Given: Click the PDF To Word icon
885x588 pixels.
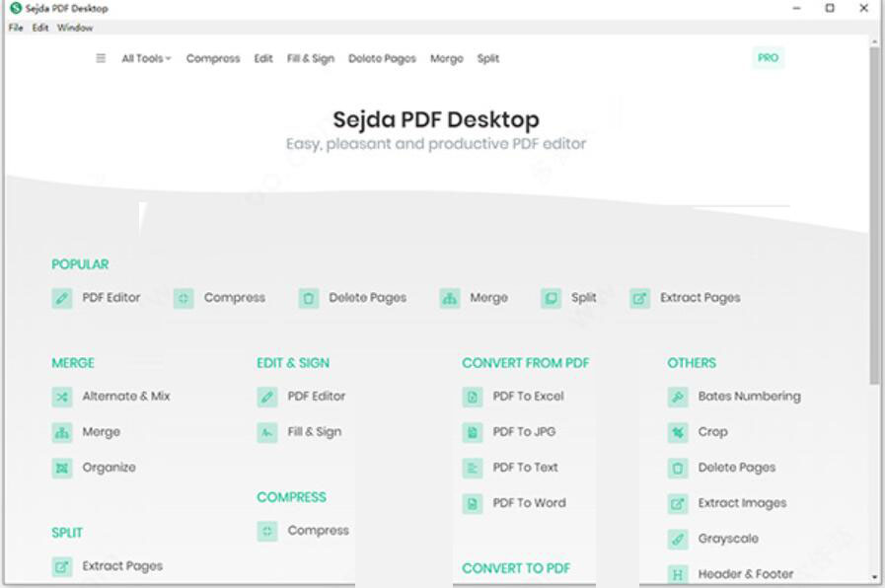Looking at the screenshot, I should [x=473, y=503].
